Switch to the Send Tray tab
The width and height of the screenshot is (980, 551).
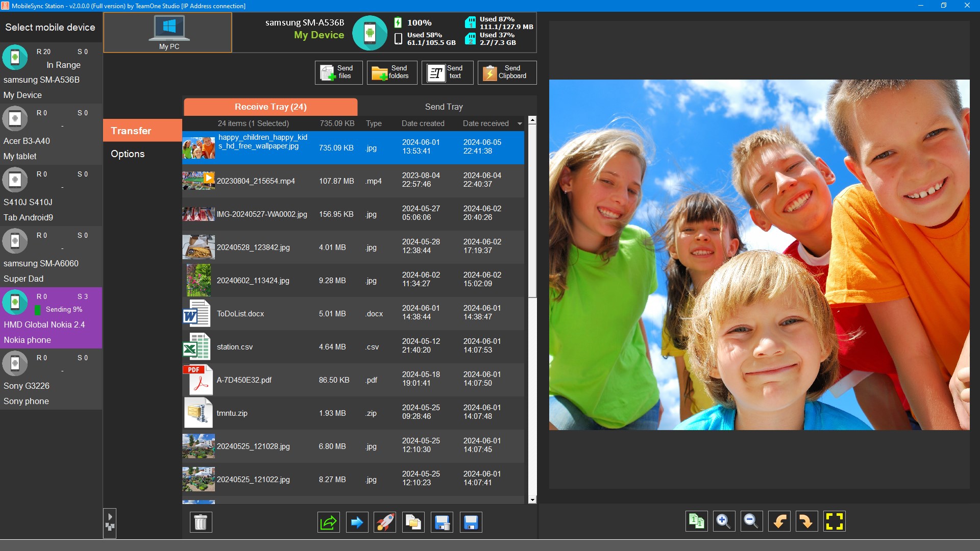444,107
